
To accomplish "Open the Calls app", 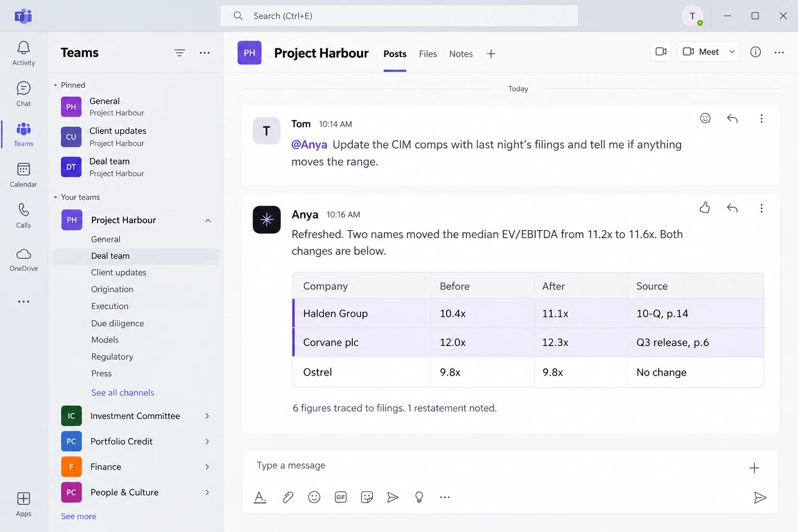I will point(23,216).
